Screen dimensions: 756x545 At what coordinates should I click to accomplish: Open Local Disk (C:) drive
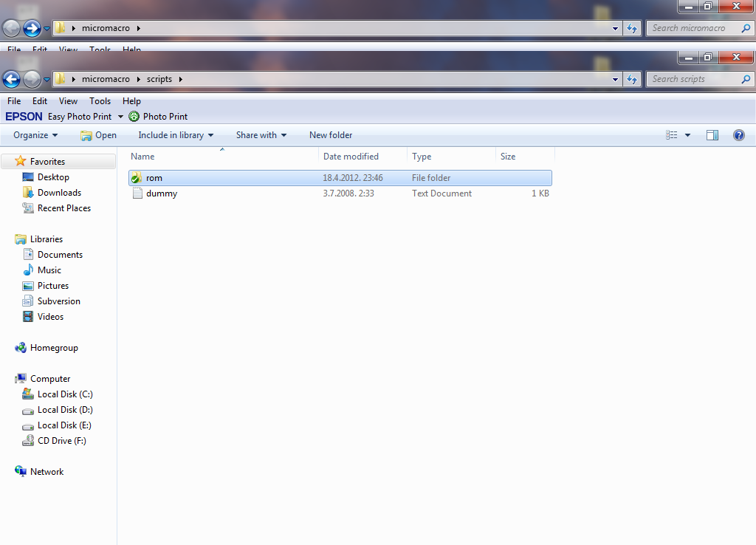pos(64,394)
